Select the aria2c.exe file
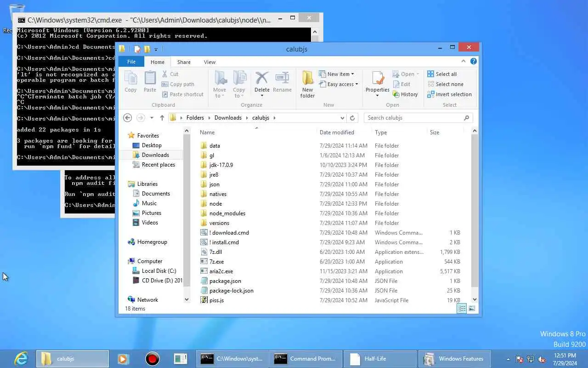 pyautogui.click(x=221, y=271)
